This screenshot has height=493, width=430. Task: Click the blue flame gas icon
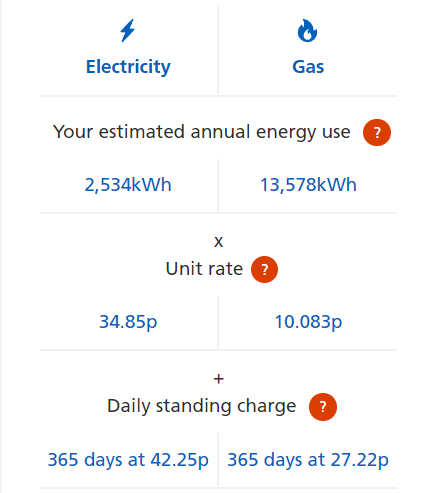coord(307,31)
